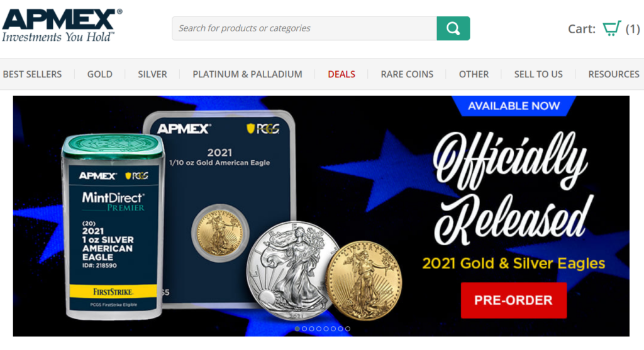Select the last carousel dot indicator
644x350 pixels.
(348, 329)
